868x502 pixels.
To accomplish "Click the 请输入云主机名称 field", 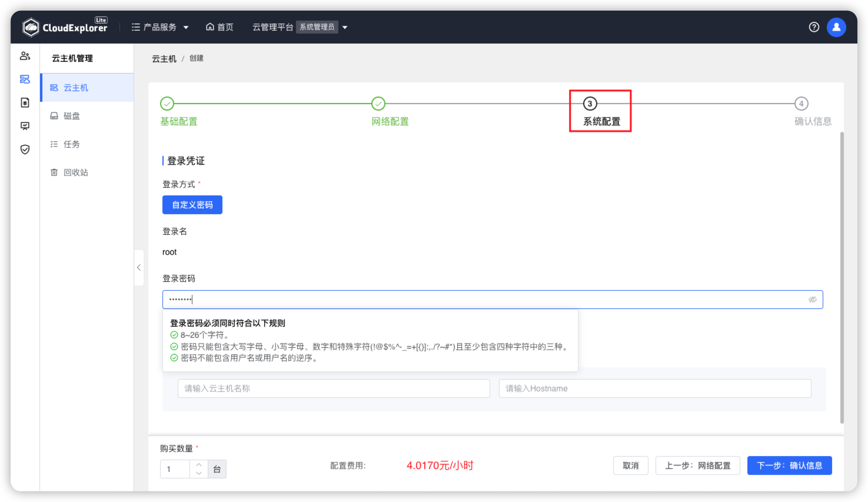I will pos(333,388).
